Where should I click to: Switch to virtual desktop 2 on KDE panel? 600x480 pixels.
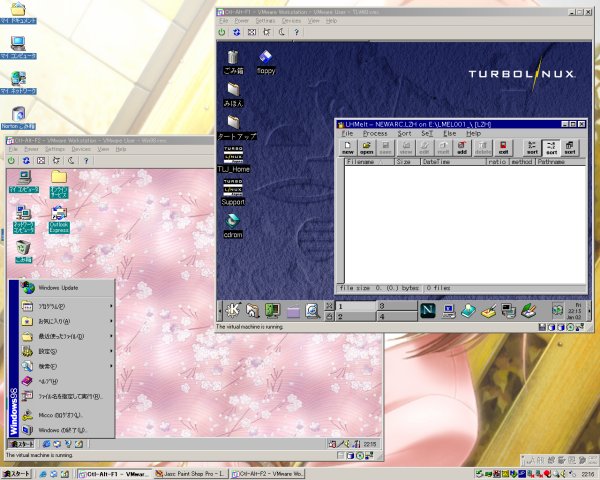pyautogui.click(x=355, y=316)
